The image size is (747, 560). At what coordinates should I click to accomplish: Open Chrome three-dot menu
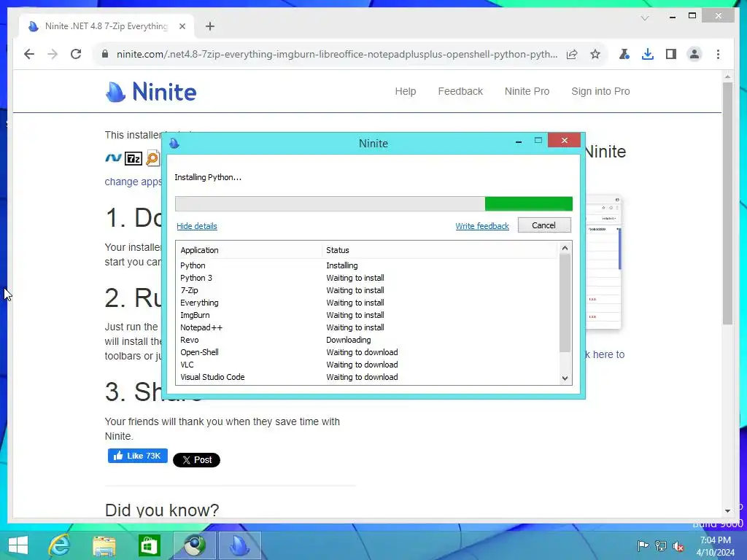pos(718,54)
